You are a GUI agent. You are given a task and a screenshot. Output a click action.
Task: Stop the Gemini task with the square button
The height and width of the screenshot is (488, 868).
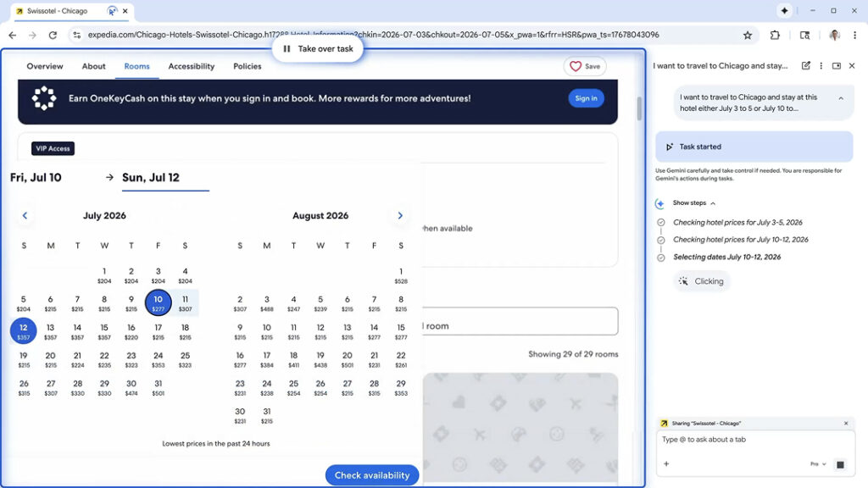pyautogui.click(x=840, y=464)
